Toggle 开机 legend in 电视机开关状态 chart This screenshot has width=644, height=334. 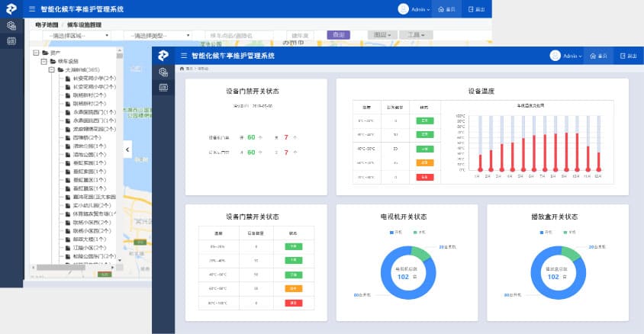(x=396, y=233)
